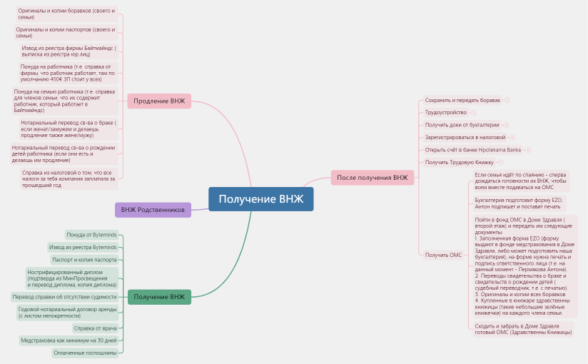Select the central 'Получение ВНЖ' blue node

point(260,199)
